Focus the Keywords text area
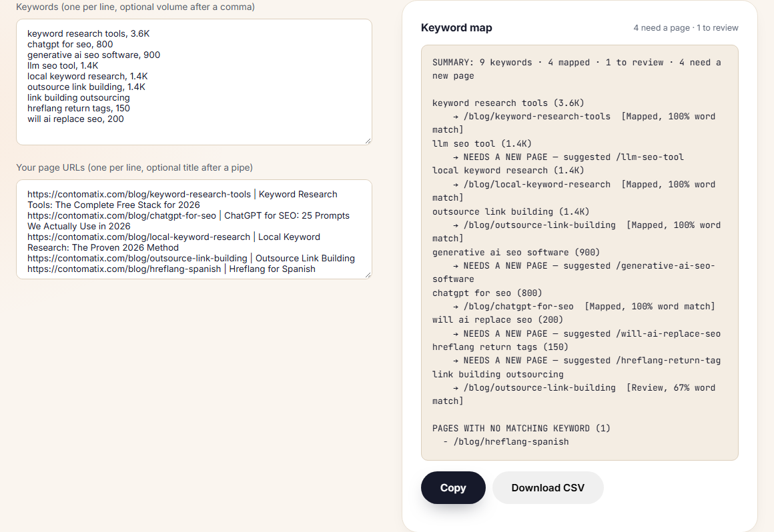 tap(194, 82)
